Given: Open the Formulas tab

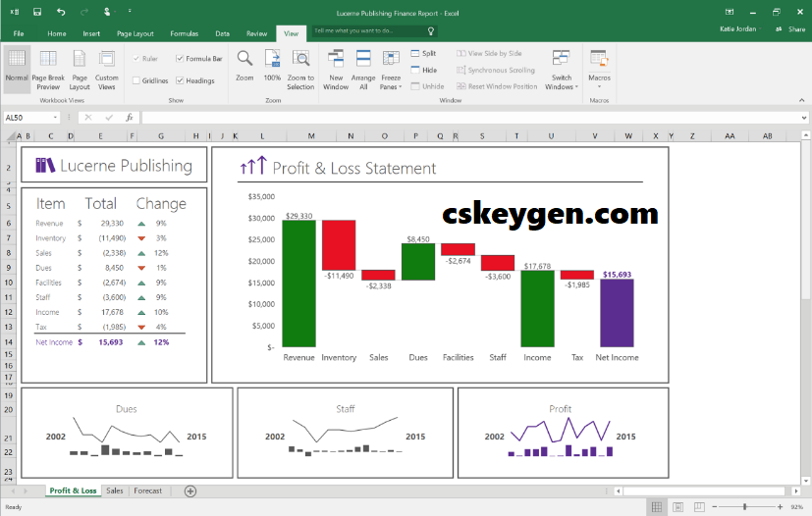Looking at the screenshot, I should tap(184, 33).
